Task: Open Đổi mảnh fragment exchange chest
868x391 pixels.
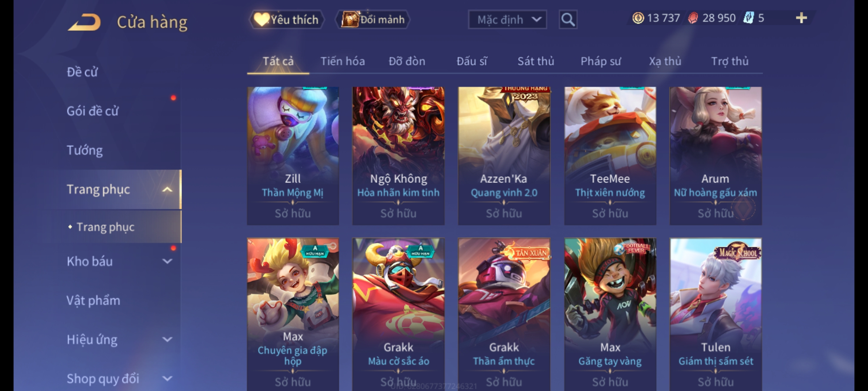Action: point(373,20)
